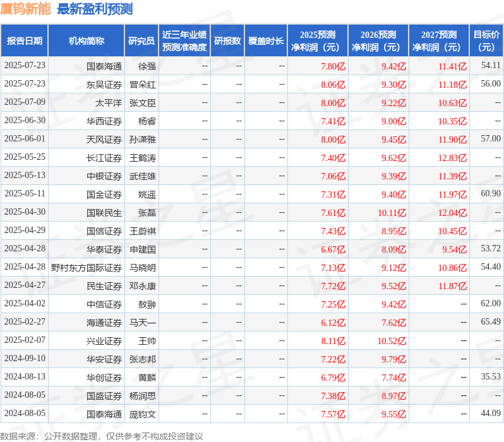Select the 近三年业绩预测准确度 column header

184,41
